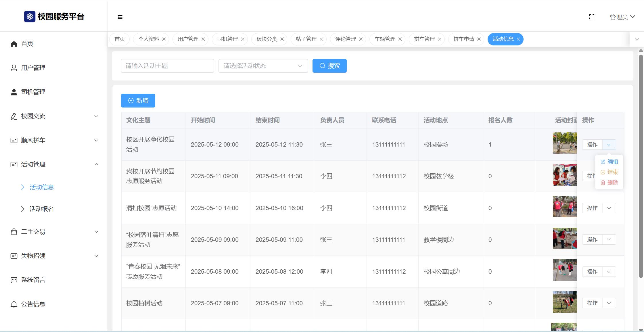
Task: Open 司机管理 in the sidebar
Action: click(x=33, y=92)
